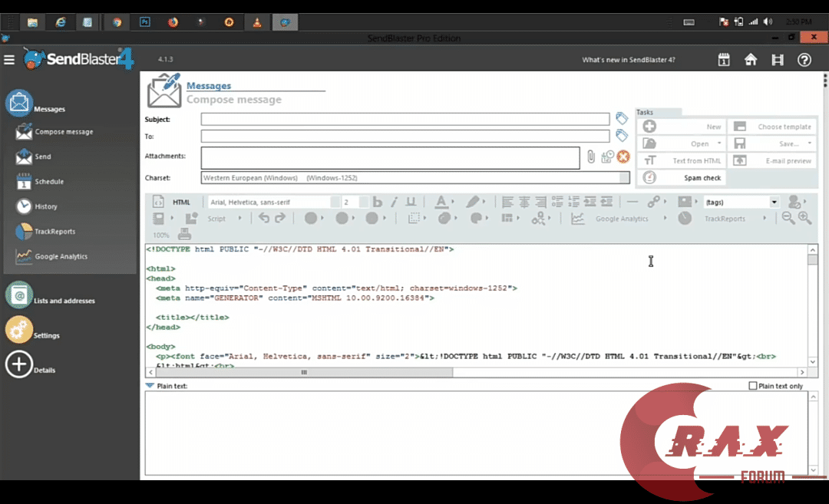Screen dimensions: 829x504
Task: Click the tag icon beside Subject field
Action: [x=622, y=118]
